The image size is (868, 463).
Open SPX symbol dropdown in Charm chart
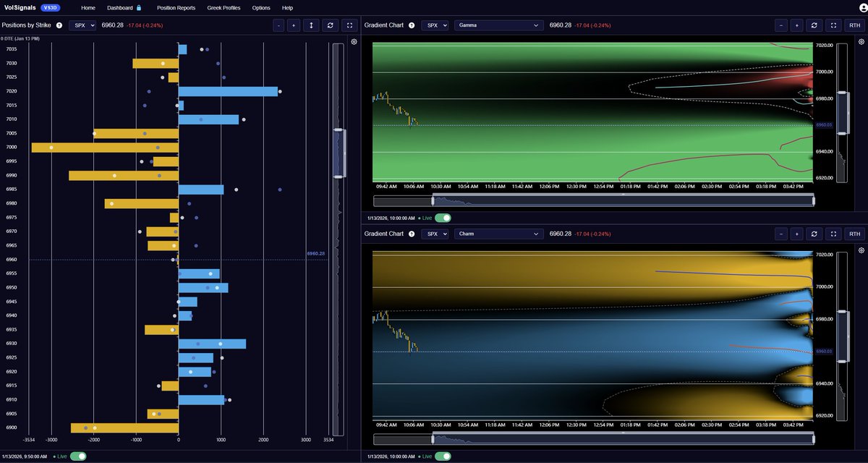click(435, 234)
